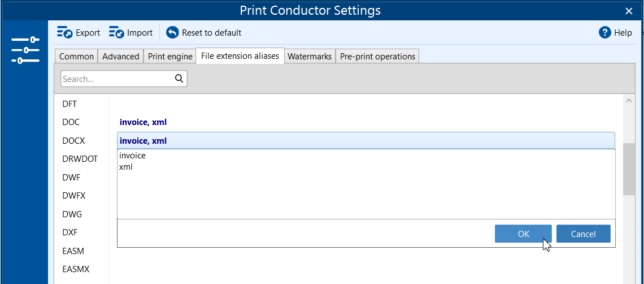The width and height of the screenshot is (644, 284).
Task: Click the Import icon in toolbar
Action: pos(117,33)
